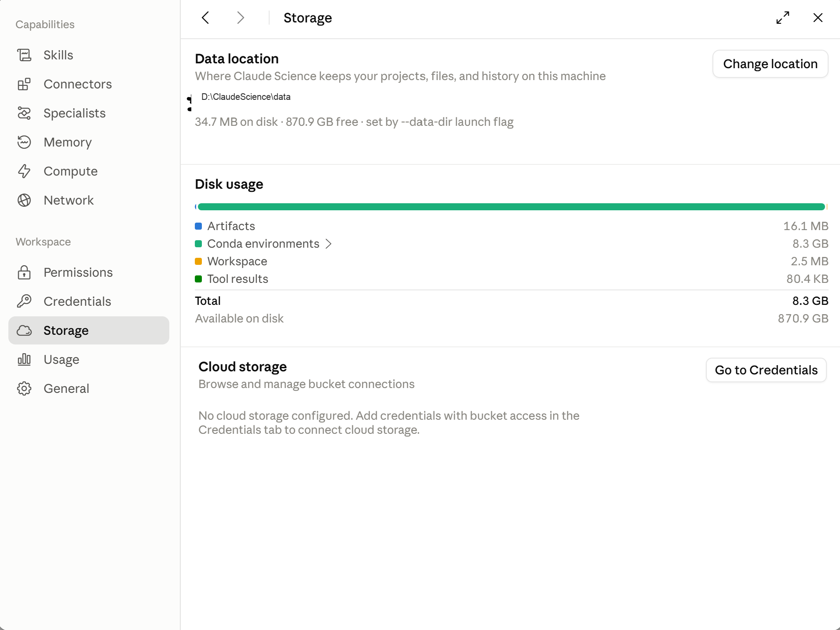Viewport: 840px width, 630px height.
Task: Click the orange Workspace color swatch
Action: click(x=198, y=261)
